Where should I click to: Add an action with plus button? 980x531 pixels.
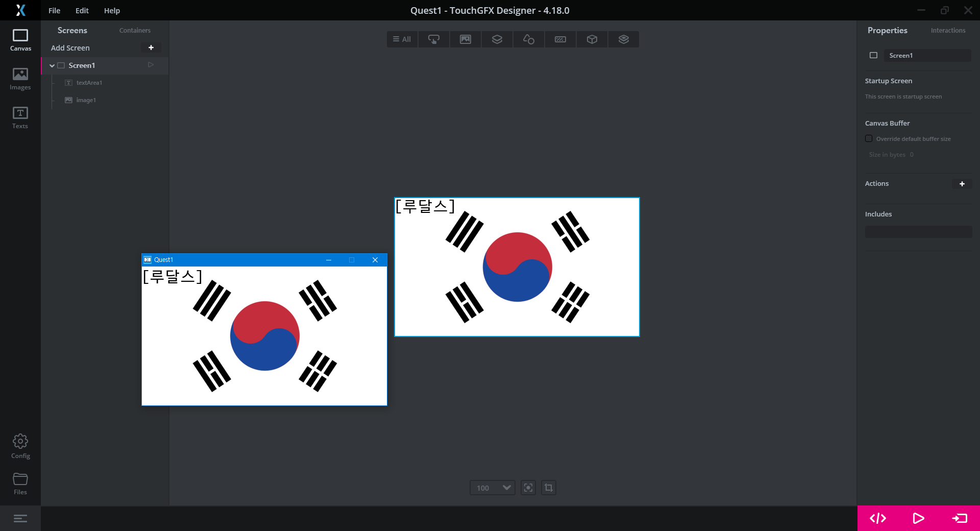tap(962, 184)
